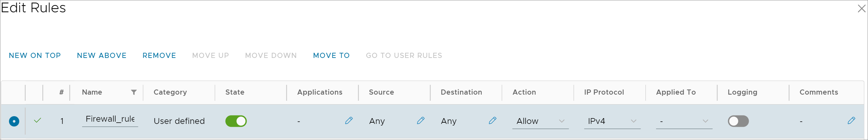Select the radio button for rule 1
This screenshot has width=868, height=140.
click(x=14, y=121)
